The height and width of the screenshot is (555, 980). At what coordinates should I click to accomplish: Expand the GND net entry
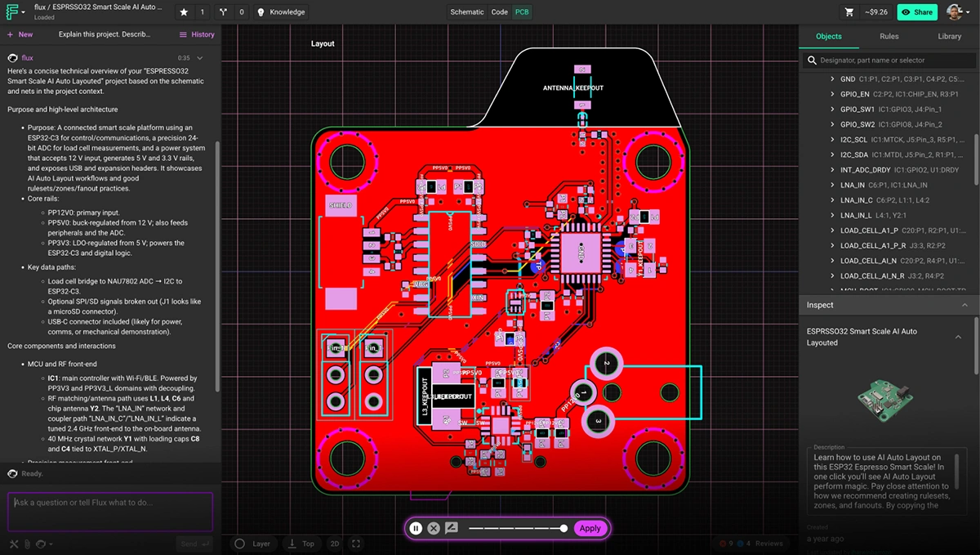point(834,78)
